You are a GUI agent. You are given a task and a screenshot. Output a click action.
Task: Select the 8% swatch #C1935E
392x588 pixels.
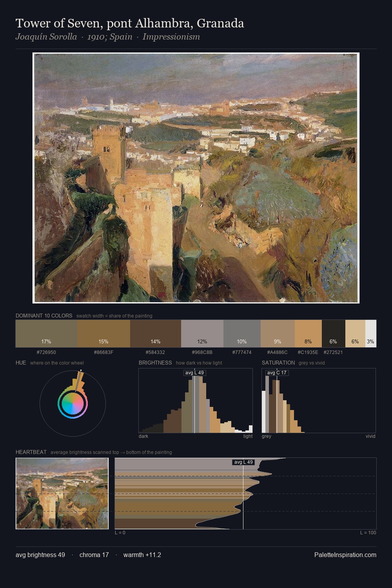(308, 334)
